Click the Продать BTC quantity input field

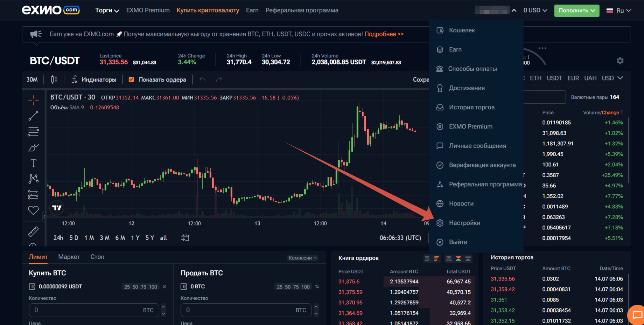point(246,310)
